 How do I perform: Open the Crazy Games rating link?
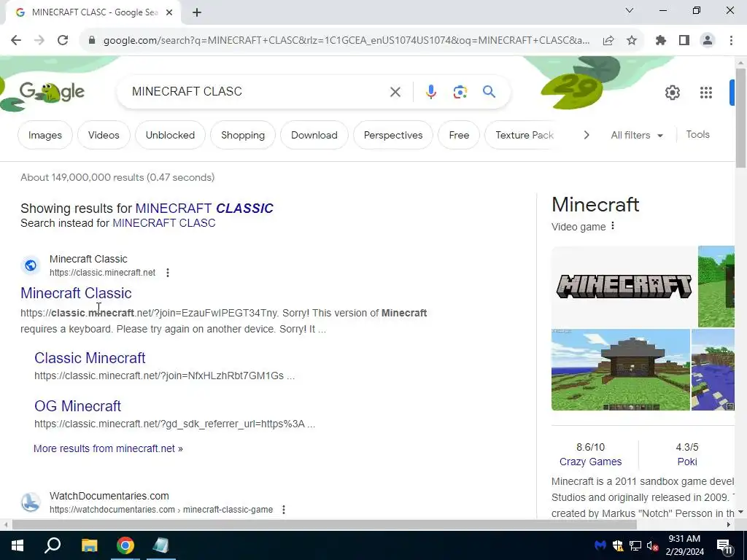pos(590,462)
